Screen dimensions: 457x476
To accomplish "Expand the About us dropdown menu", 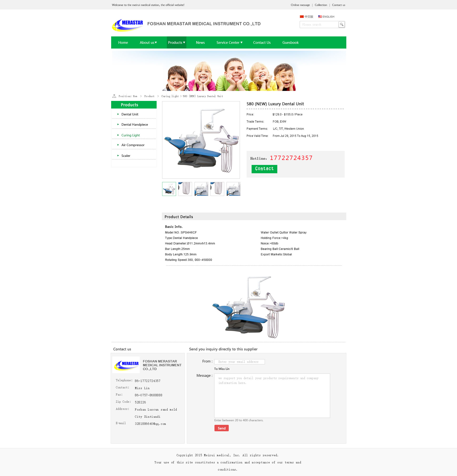I will tap(148, 43).
